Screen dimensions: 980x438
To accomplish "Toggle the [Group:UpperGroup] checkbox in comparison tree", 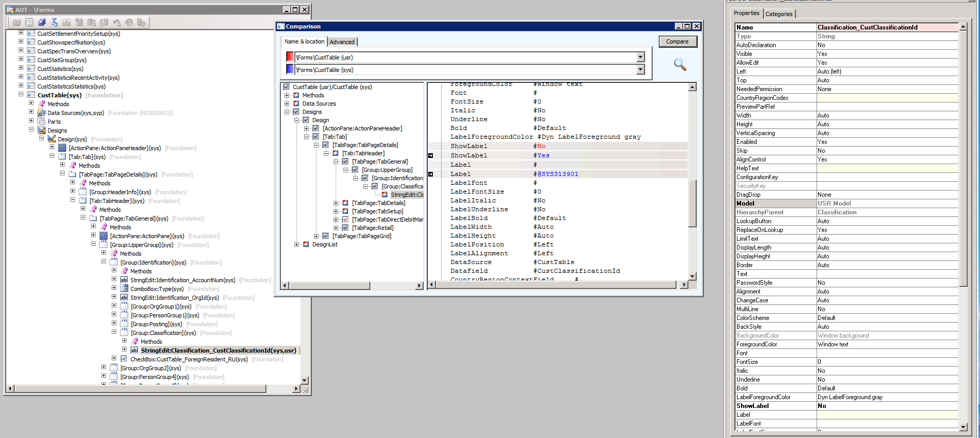I will (355, 170).
